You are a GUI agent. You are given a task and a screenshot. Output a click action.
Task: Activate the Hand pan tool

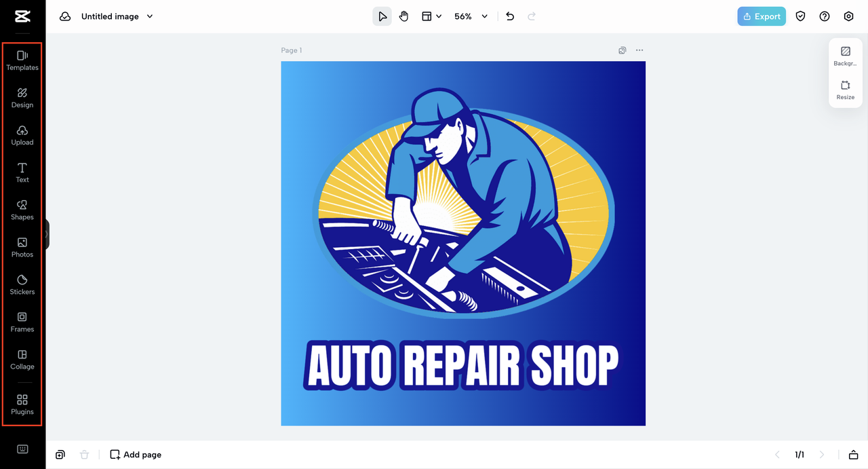(x=404, y=16)
